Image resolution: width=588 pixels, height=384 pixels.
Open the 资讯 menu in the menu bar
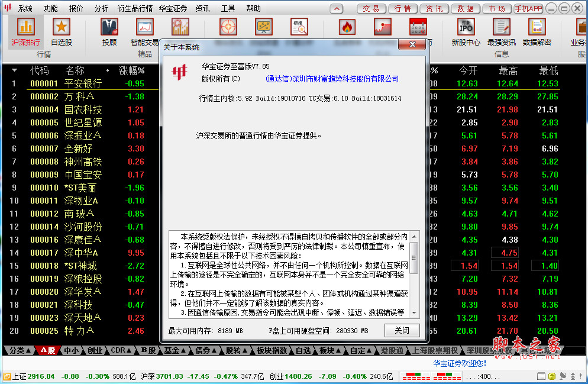tap(202, 8)
